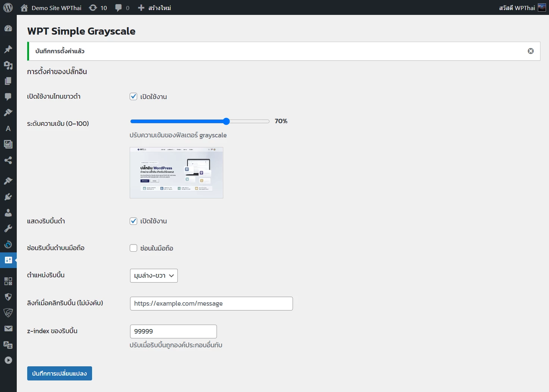Open Posts via the pushpin sidebar icon
The image size is (549, 392).
[x=8, y=50]
